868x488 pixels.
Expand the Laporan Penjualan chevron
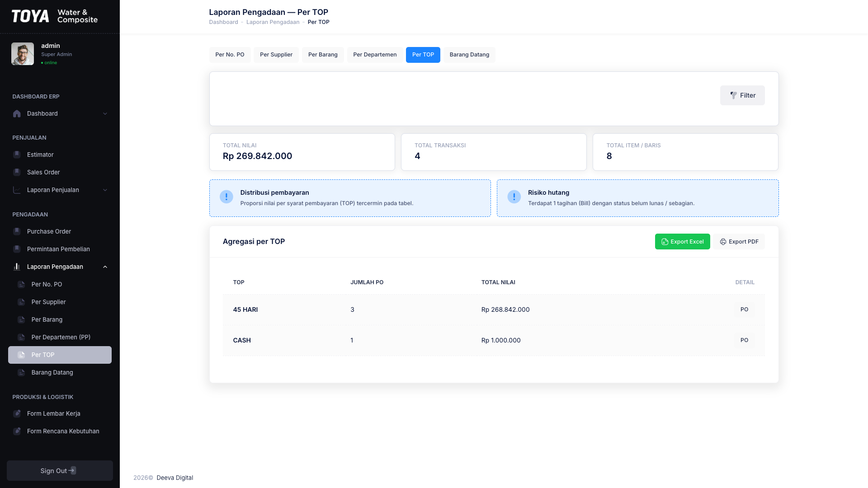point(105,190)
